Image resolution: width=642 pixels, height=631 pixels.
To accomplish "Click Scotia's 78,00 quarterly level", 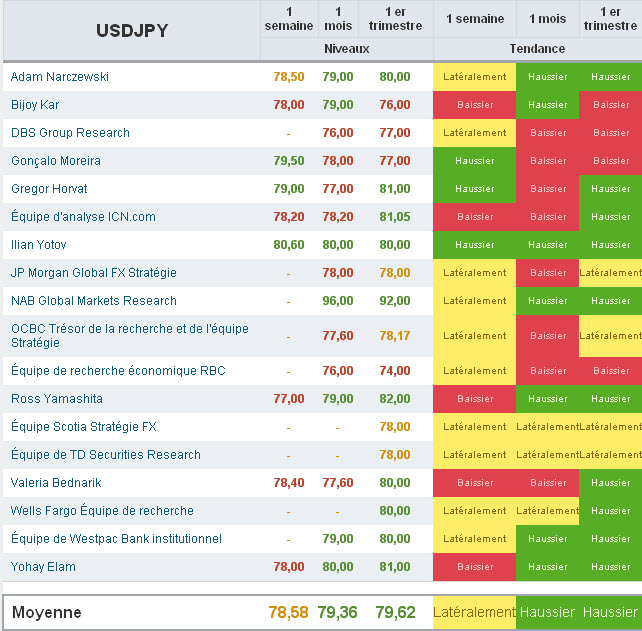I will [395, 426].
